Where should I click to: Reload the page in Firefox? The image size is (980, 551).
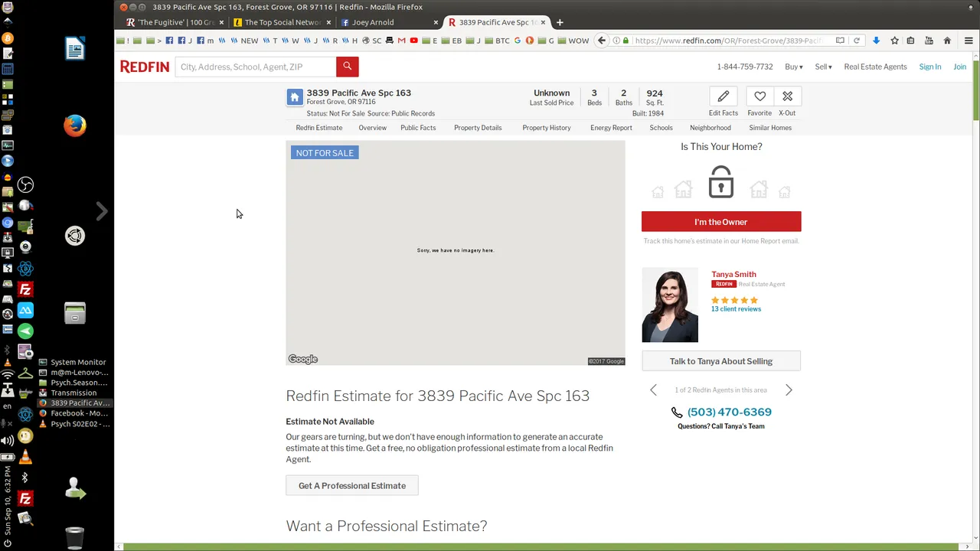pyautogui.click(x=857, y=41)
